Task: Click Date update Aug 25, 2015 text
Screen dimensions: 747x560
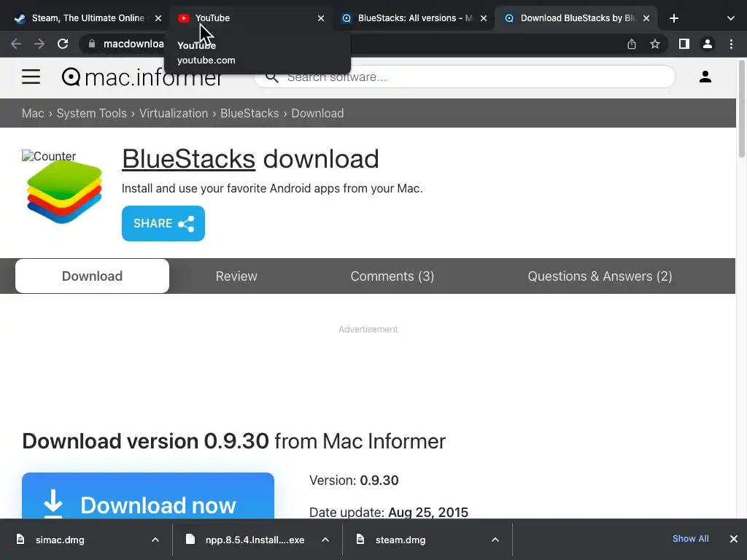Action: (x=389, y=513)
